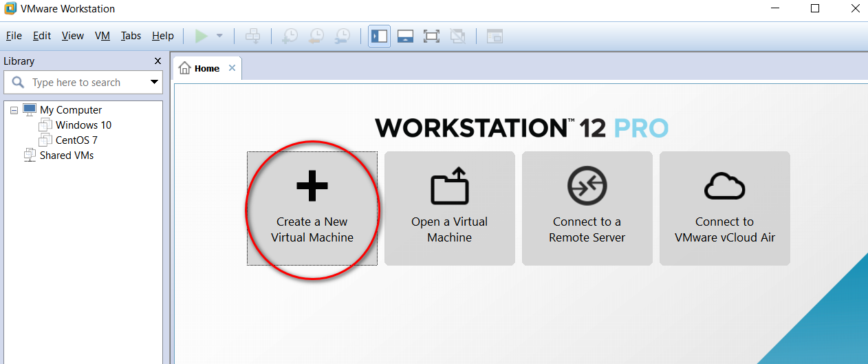Minimize the VMware Workstation window
This screenshot has height=364, width=868.
pyautogui.click(x=774, y=8)
